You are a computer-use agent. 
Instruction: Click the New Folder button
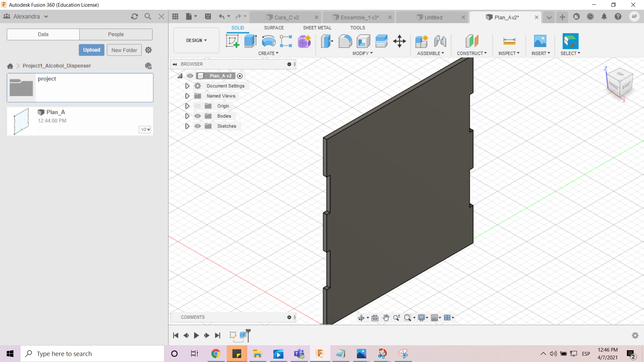tap(124, 50)
